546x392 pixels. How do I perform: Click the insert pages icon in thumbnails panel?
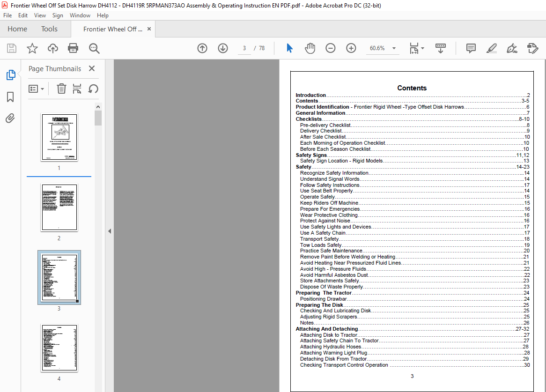coord(77,89)
